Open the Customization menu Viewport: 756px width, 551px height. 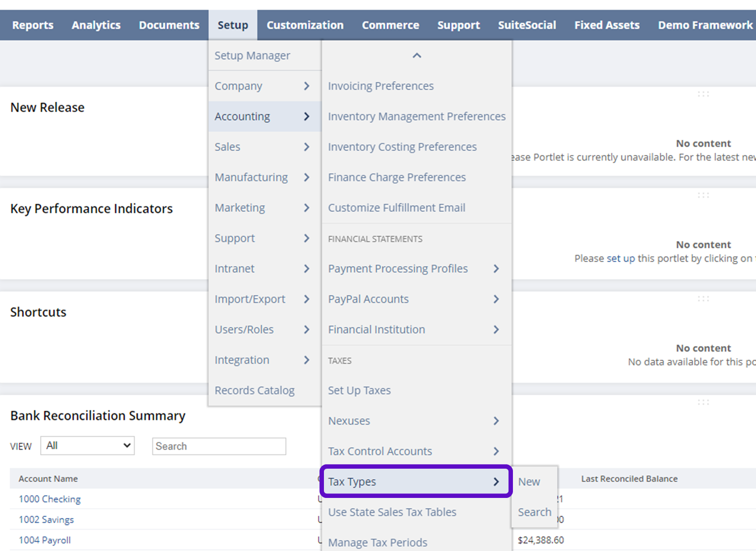click(x=305, y=25)
